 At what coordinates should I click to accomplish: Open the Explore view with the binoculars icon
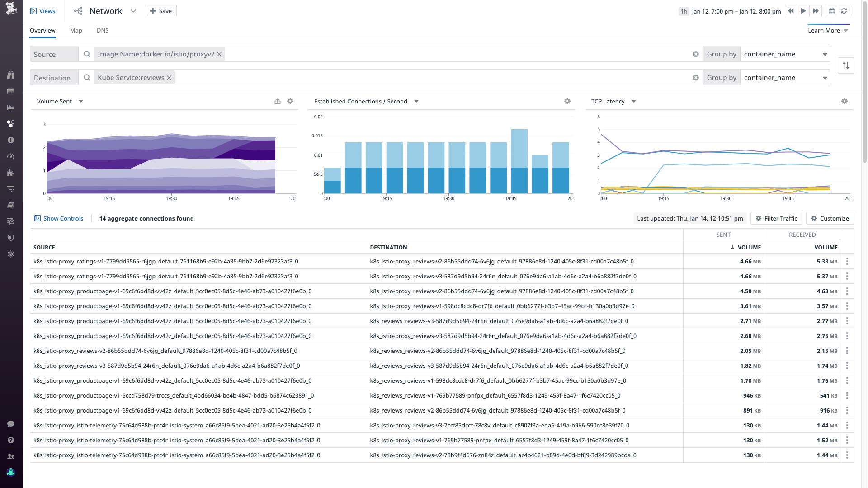pos(11,75)
